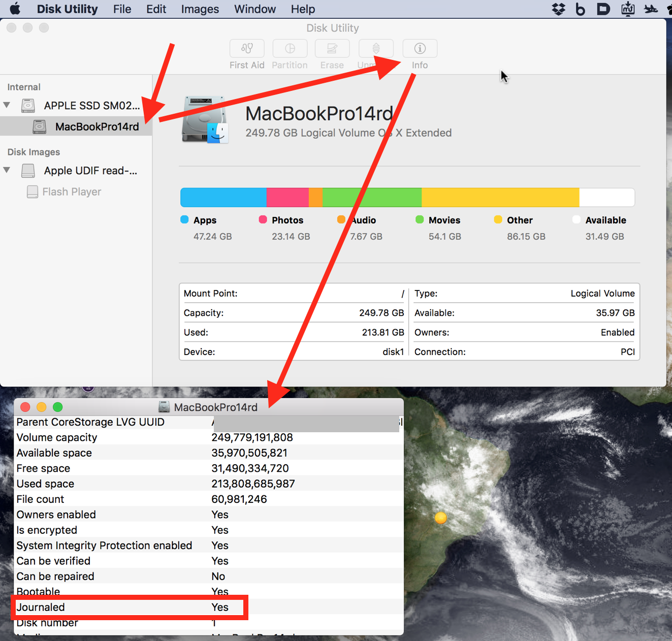Click the robot-face menu bar icon
This screenshot has width=672, height=641.
(x=628, y=9)
